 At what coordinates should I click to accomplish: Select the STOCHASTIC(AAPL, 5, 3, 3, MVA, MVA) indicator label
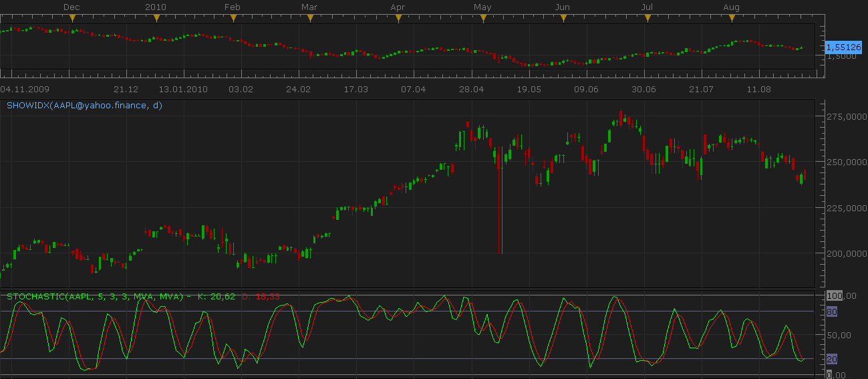coord(94,296)
